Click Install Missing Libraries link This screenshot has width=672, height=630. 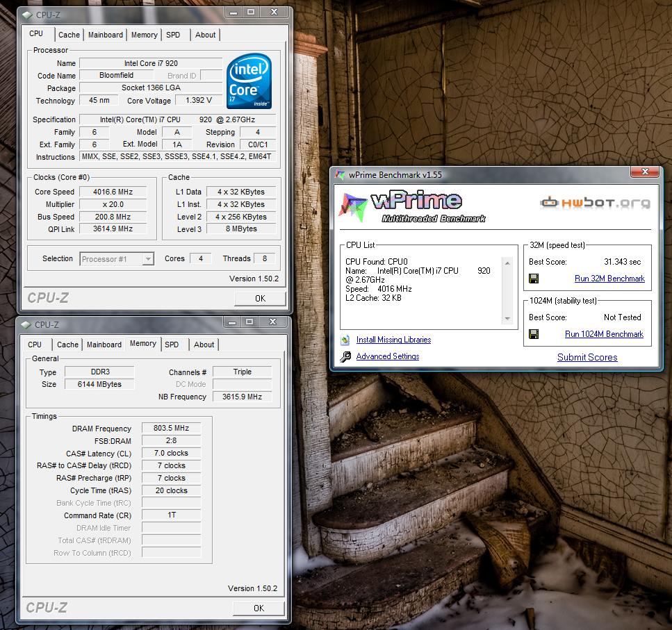coord(393,340)
